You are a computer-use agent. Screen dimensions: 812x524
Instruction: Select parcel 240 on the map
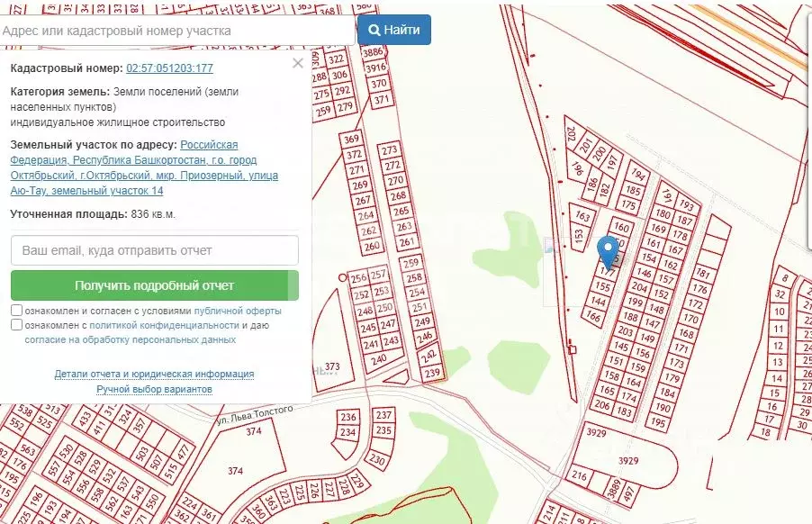coord(379,359)
